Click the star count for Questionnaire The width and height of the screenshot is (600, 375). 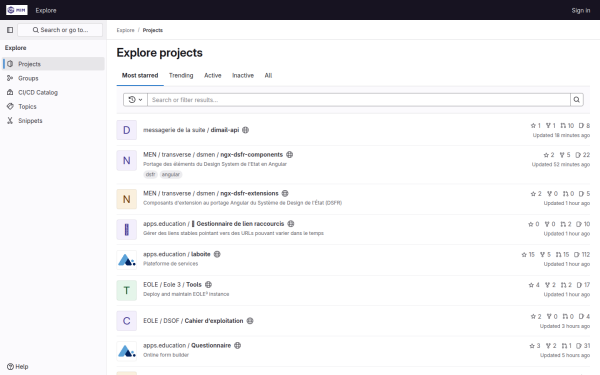(x=535, y=346)
